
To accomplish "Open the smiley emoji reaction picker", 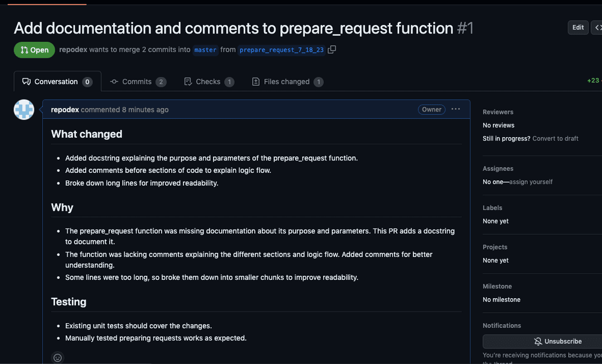I will pos(57,357).
